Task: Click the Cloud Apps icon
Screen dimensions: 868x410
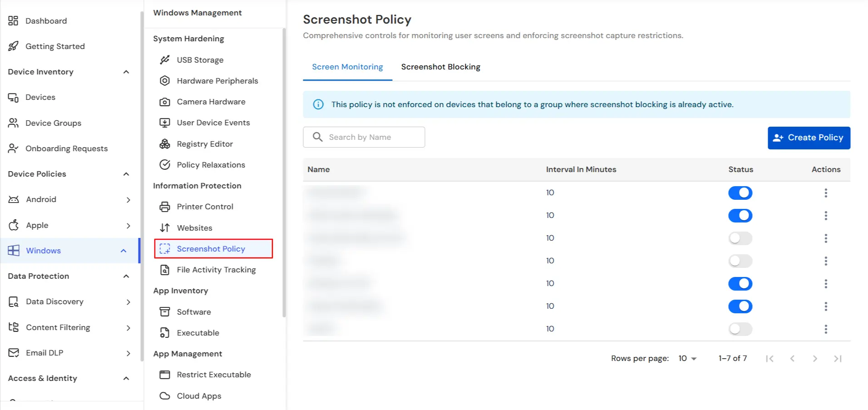Action: (164, 395)
